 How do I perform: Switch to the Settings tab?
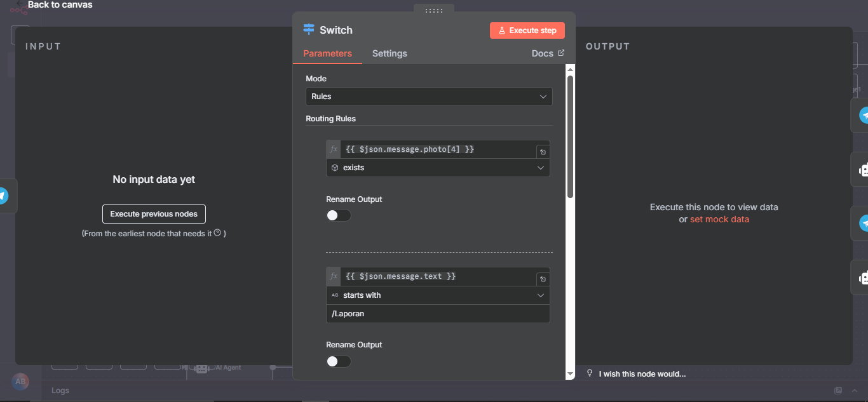[x=390, y=53]
